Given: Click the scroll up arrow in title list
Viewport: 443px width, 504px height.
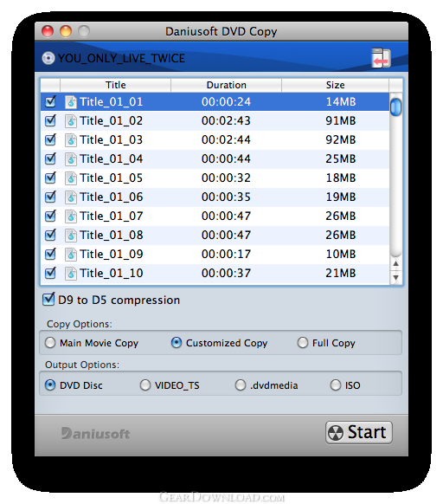Looking at the screenshot, I should (396, 264).
